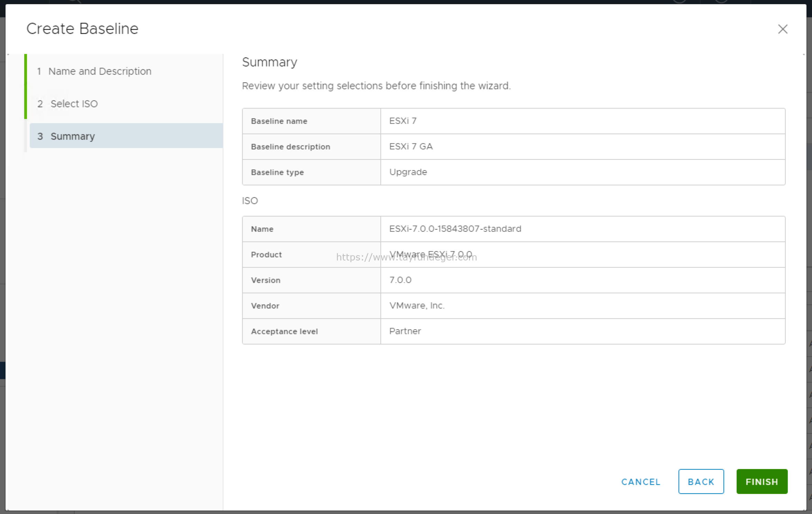
Task: Go to step 1 Name and Description
Action: (x=94, y=71)
